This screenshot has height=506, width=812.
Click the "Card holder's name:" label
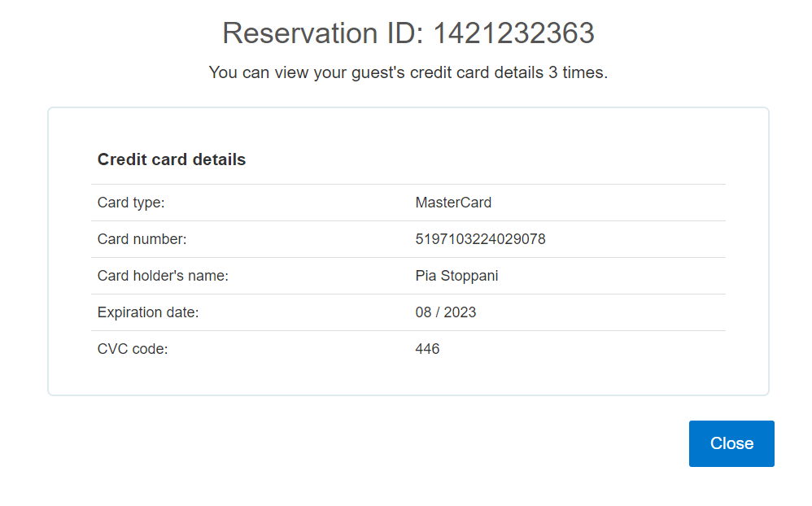tap(163, 276)
